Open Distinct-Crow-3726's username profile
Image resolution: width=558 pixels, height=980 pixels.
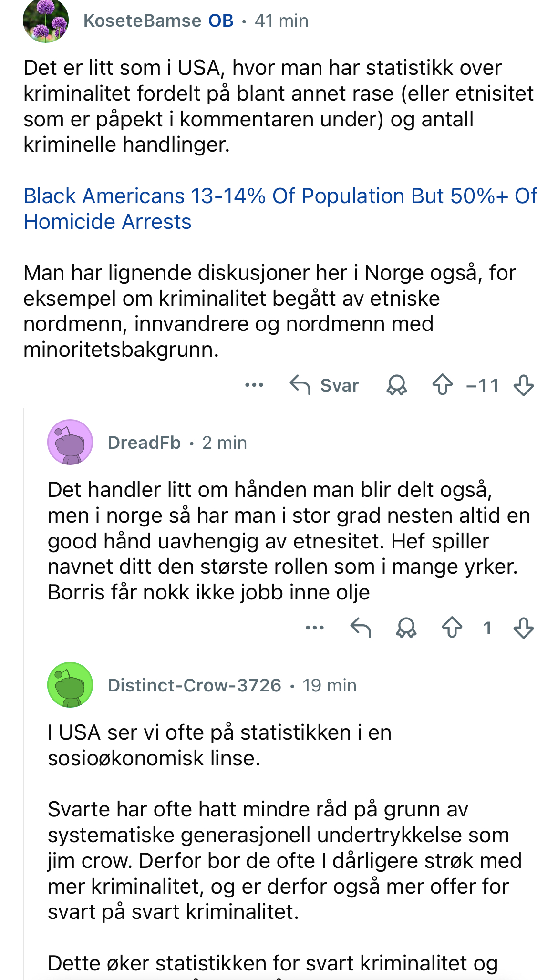195,685
